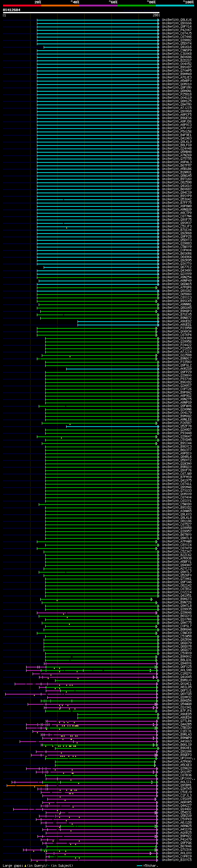
Task: Click the red ~20% legend color segment
Action: tap(22, 6)
